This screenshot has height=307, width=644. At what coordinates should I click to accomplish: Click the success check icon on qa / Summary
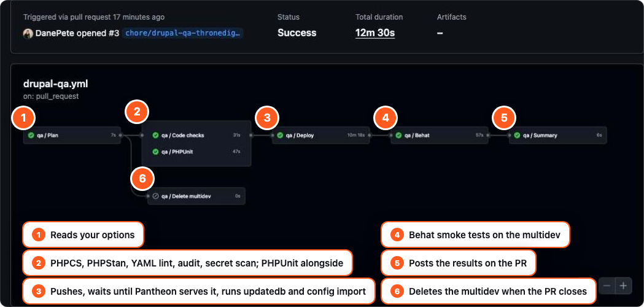[517, 135]
